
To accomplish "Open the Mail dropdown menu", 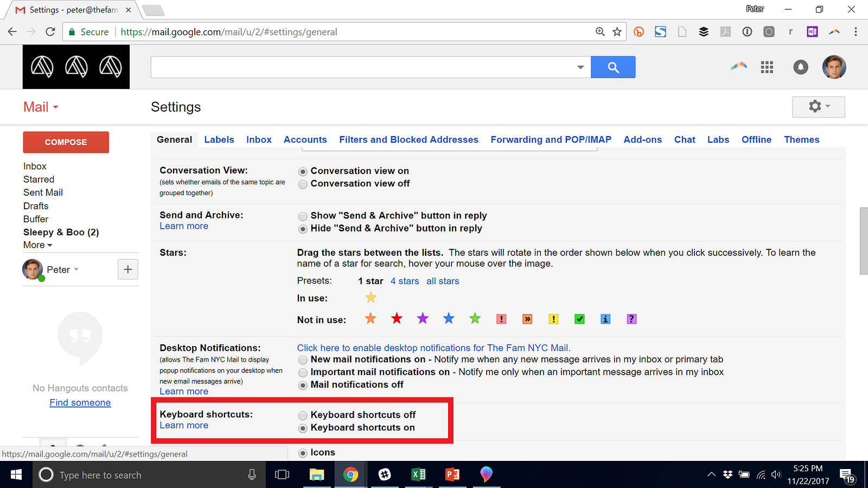I will point(41,107).
